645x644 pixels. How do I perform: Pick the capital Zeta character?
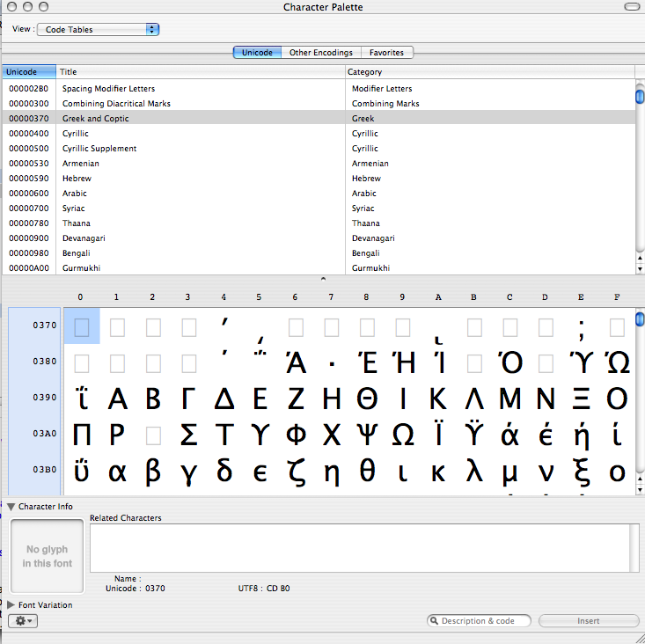click(x=296, y=398)
